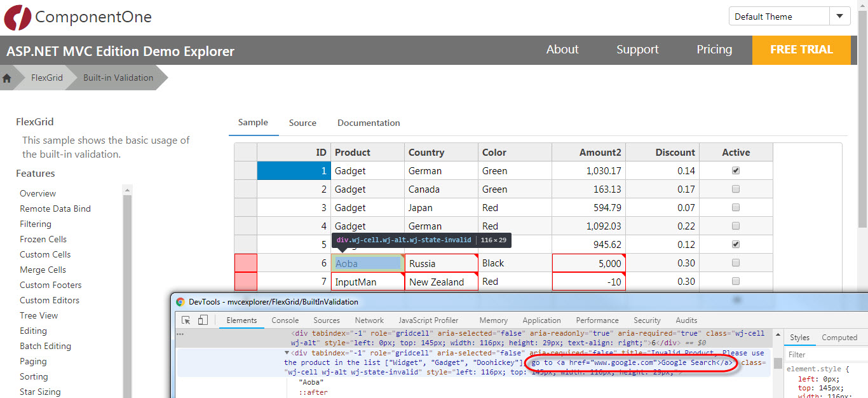Uncheck the Active checkbox in row 5
Screen dimensions: 868x398
(x=736, y=244)
